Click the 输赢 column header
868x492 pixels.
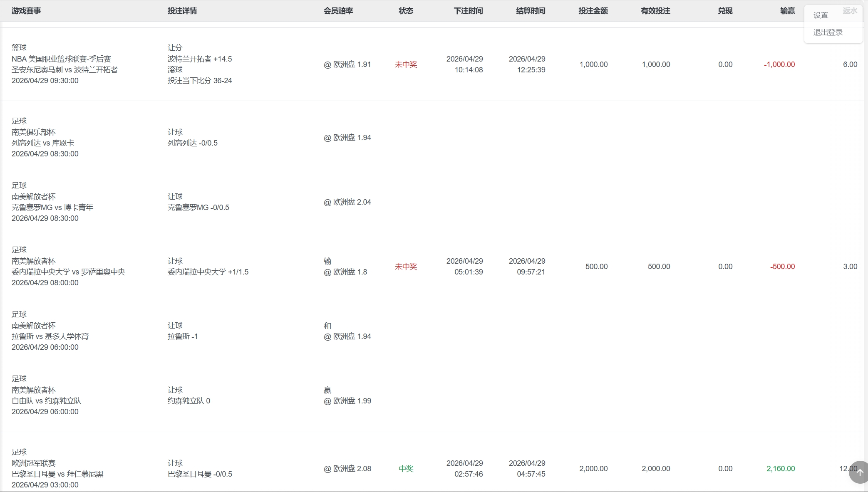click(x=787, y=11)
